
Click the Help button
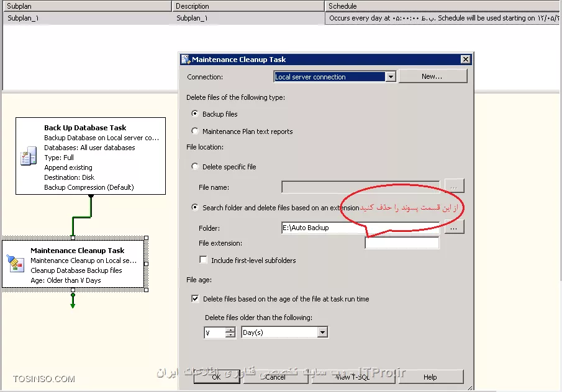[430, 377]
